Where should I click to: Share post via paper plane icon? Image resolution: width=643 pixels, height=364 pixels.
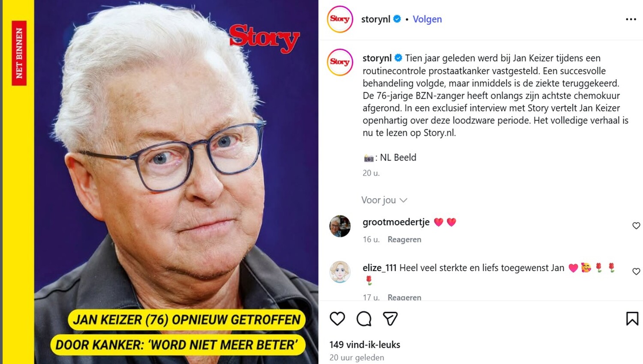tap(390, 319)
